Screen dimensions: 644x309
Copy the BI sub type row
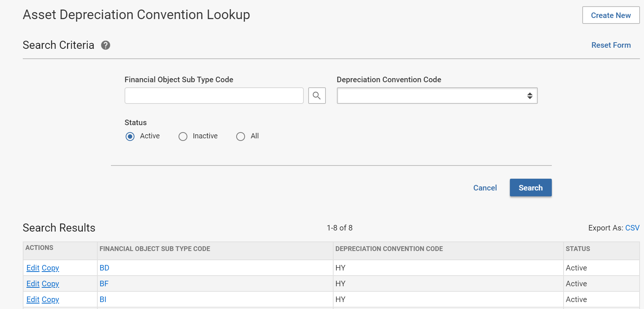click(50, 299)
